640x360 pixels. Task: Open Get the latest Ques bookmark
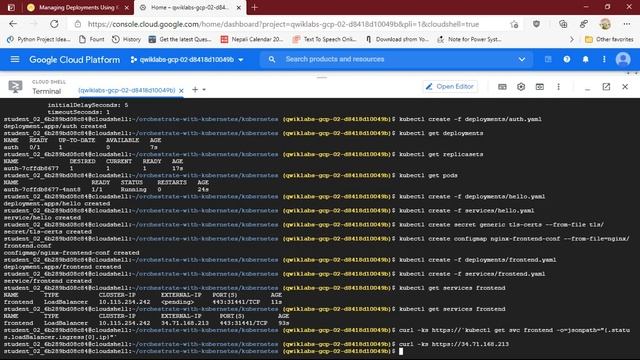coord(180,39)
